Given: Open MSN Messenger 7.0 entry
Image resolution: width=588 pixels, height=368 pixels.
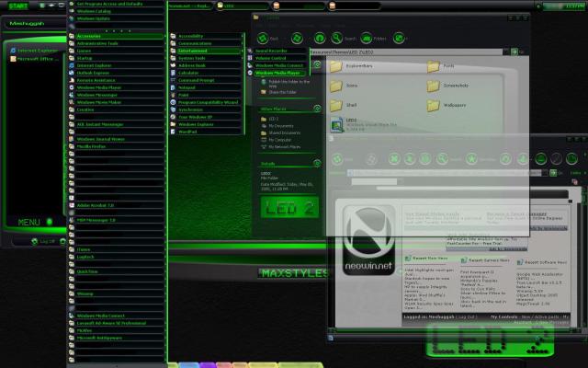Looking at the screenshot, I should point(117,220).
